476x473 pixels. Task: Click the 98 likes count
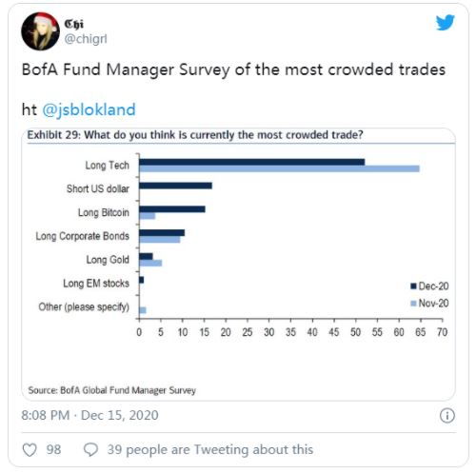pos(53,449)
